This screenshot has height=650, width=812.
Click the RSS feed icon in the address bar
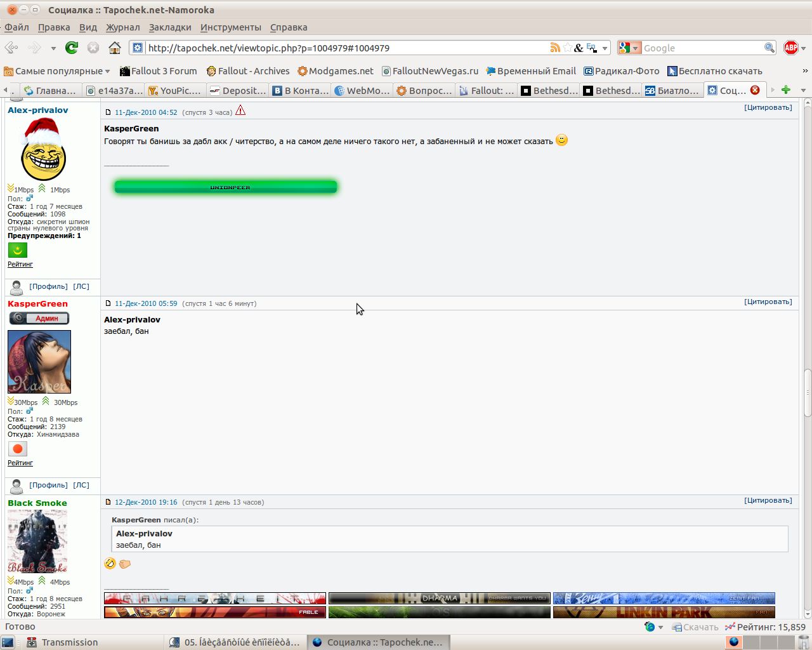[555, 48]
